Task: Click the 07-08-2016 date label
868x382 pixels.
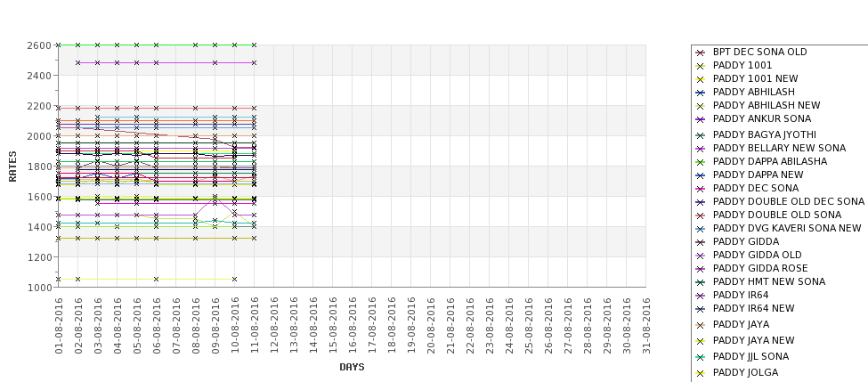Action: (x=176, y=326)
